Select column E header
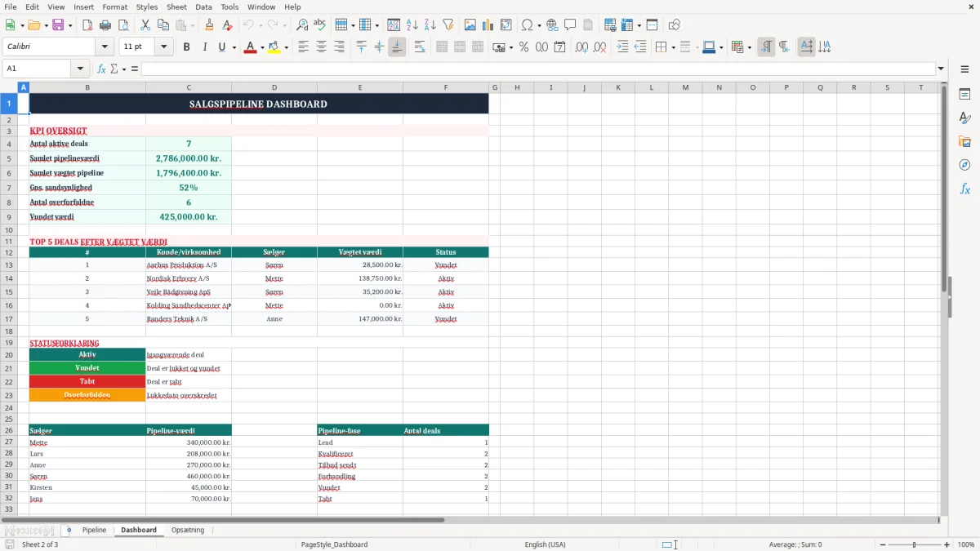980x551 pixels. pyautogui.click(x=360, y=87)
